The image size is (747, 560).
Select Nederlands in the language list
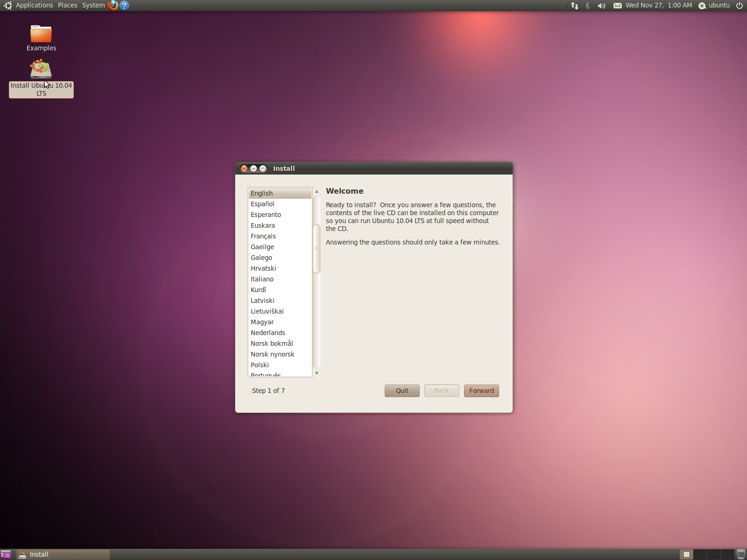280,333
